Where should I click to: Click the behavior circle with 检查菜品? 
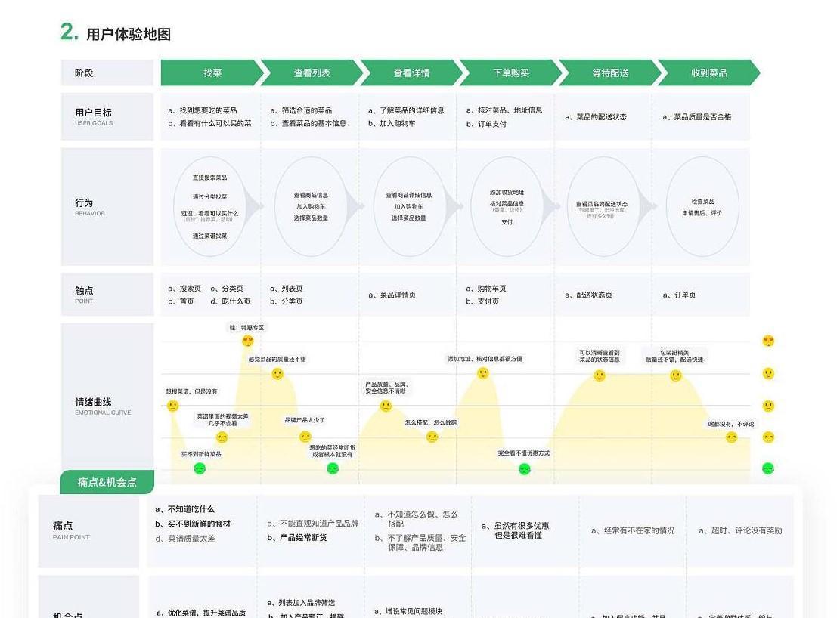click(x=702, y=206)
